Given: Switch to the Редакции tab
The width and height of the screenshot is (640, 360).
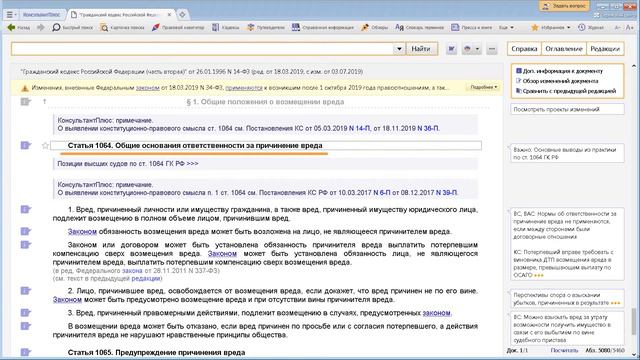Looking at the screenshot, I should [605, 49].
